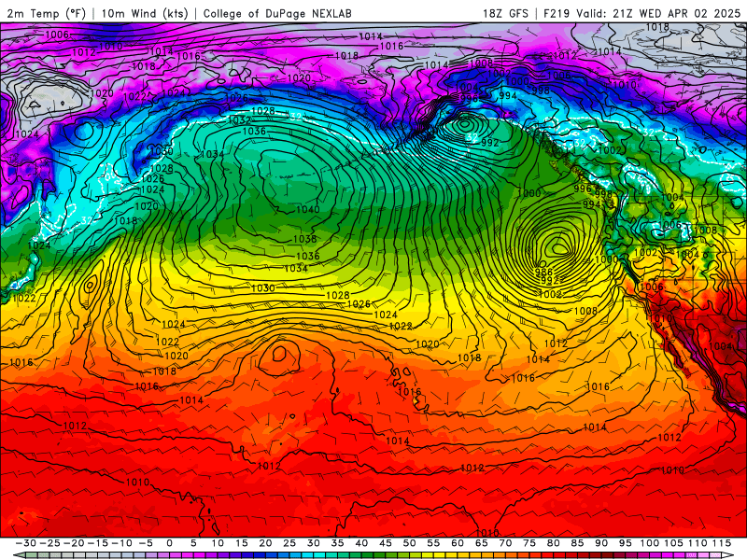Select the -30 value on the temperature scale
The width and height of the screenshot is (747, 560).
point(26,543)
